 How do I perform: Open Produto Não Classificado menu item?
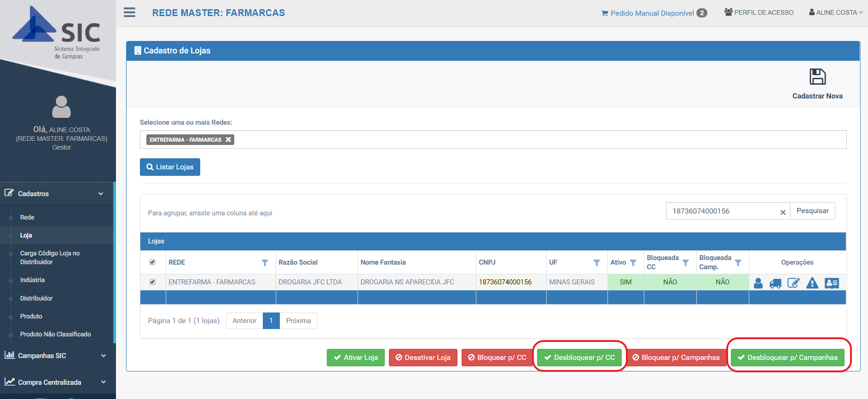point(55,334)
